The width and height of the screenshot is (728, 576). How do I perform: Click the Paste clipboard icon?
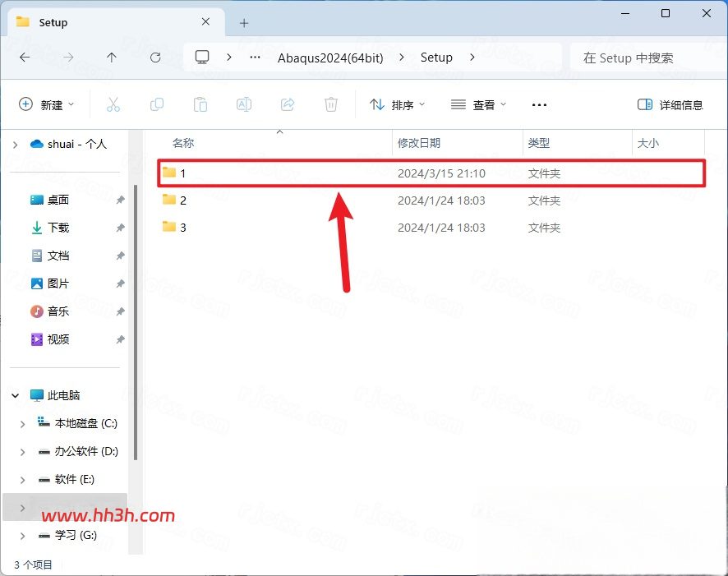pyautogui.click(x=200, y=104)
